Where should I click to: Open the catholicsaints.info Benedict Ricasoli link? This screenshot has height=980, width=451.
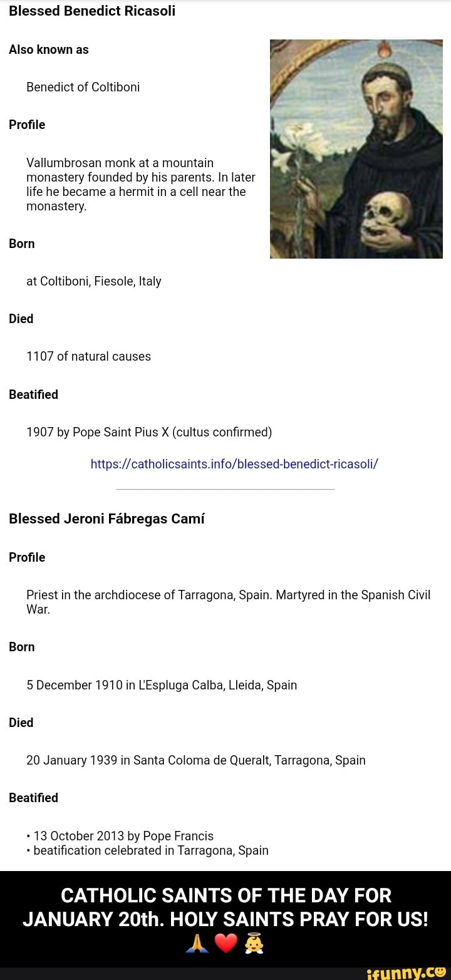click(234, 464)
